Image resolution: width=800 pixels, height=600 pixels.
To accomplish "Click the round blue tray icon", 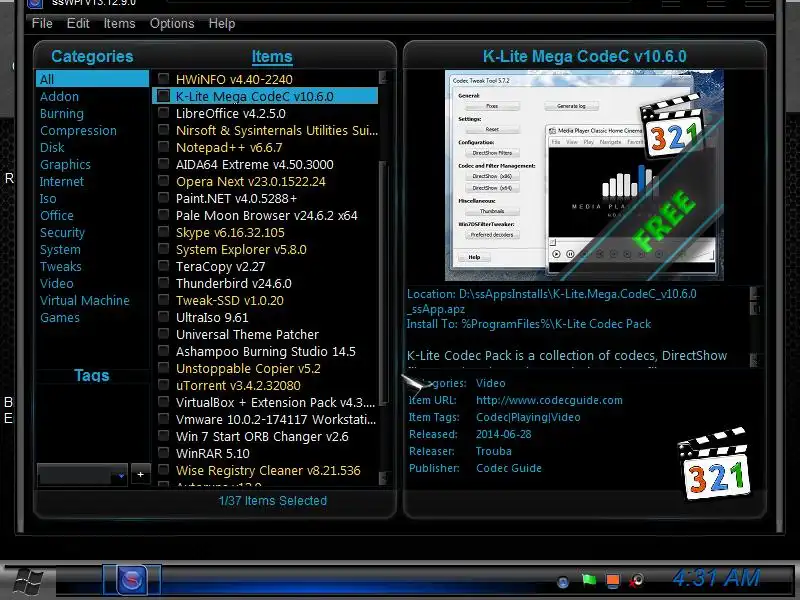I will [563, 581].
